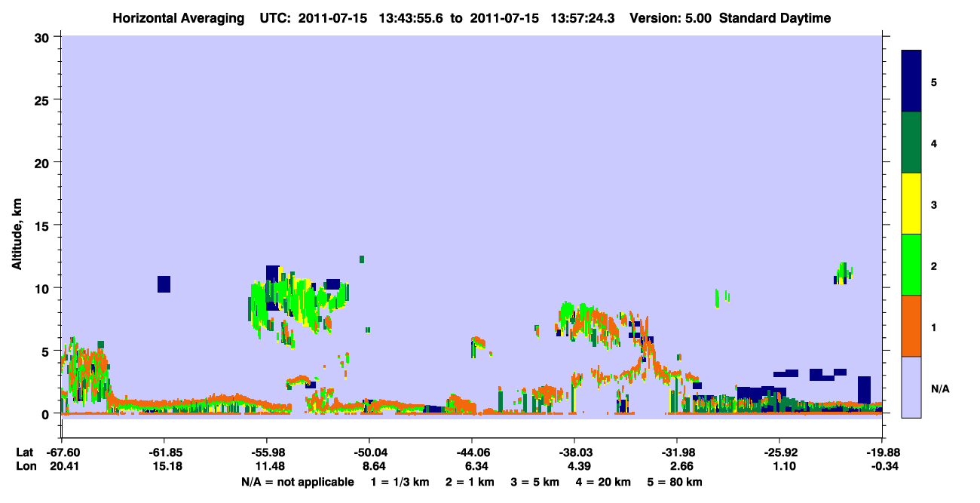Screen dimensions: 980x503
Task: Click the altitude tick label 0
Action: (x=47, y=414)
